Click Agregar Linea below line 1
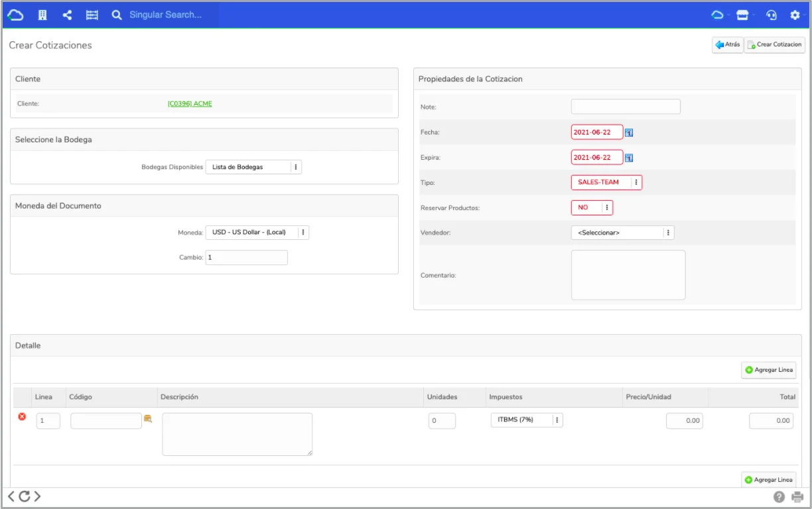Image resolution: width=812 pixels, height=509 pixels. coord(768,479)
